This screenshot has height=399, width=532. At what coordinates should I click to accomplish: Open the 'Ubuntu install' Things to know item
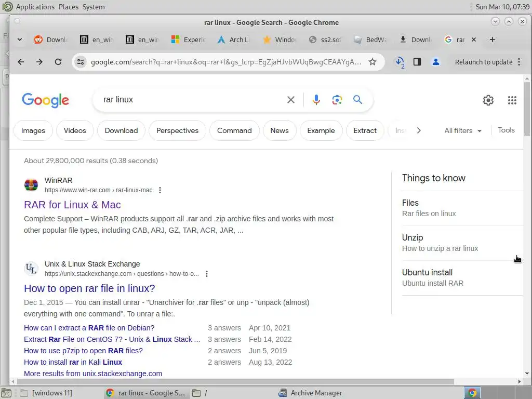462,278
